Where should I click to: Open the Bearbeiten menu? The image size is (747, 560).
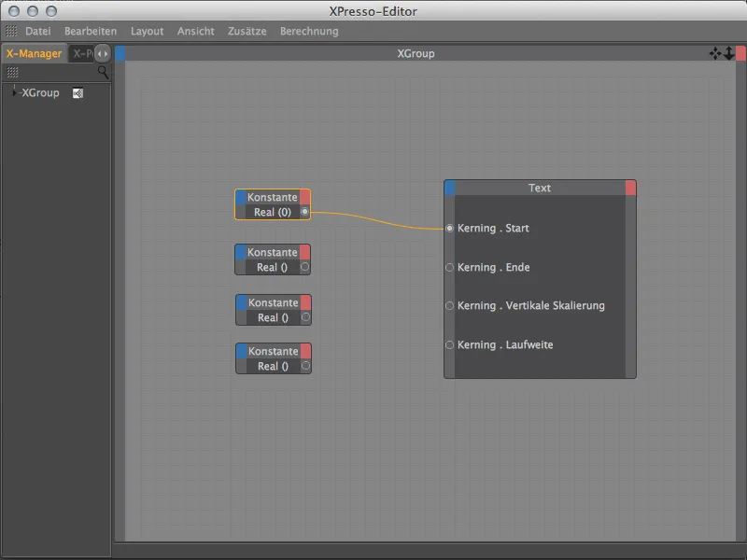pos(91,32)
